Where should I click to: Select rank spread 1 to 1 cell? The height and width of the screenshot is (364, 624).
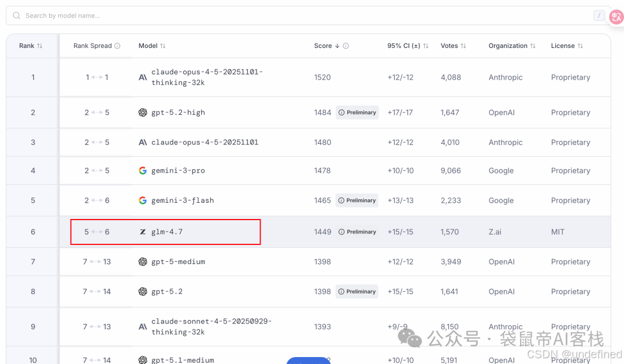pyautogui.click(x=96, y=77)
